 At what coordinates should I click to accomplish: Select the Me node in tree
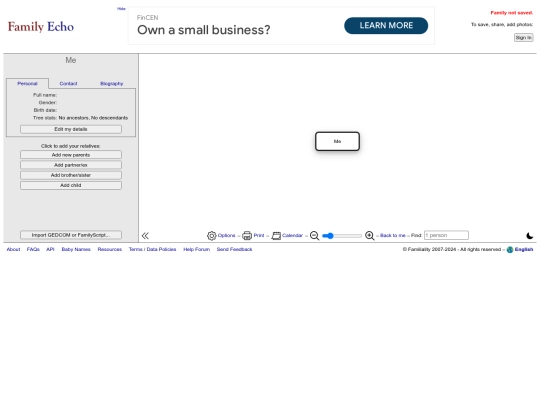tap(338, 141)
